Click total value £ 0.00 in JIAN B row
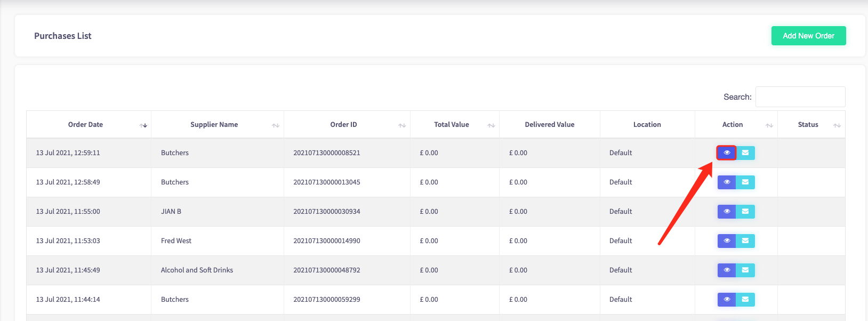 click(429, 212)
